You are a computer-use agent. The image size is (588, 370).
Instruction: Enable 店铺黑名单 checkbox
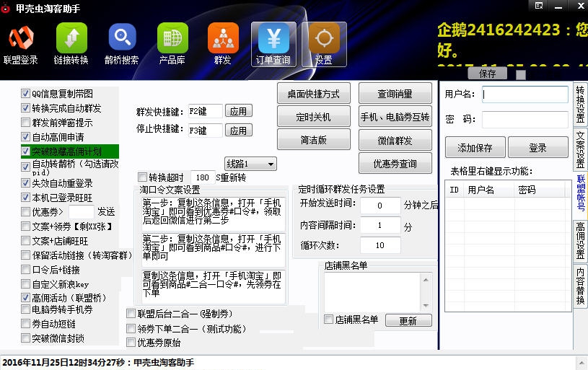pos(328,320)
